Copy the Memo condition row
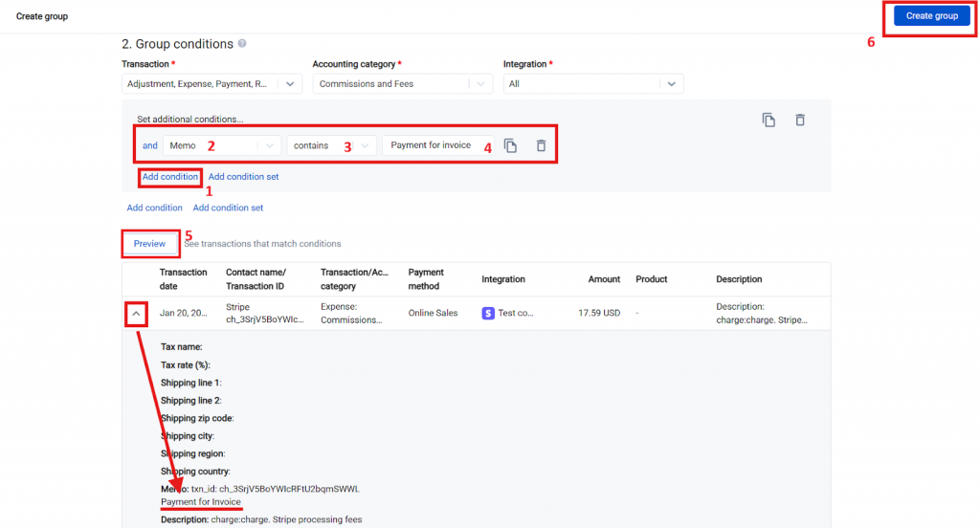This screenshot has height=528, width=980. pyautogui.click(x=511, y=145)
